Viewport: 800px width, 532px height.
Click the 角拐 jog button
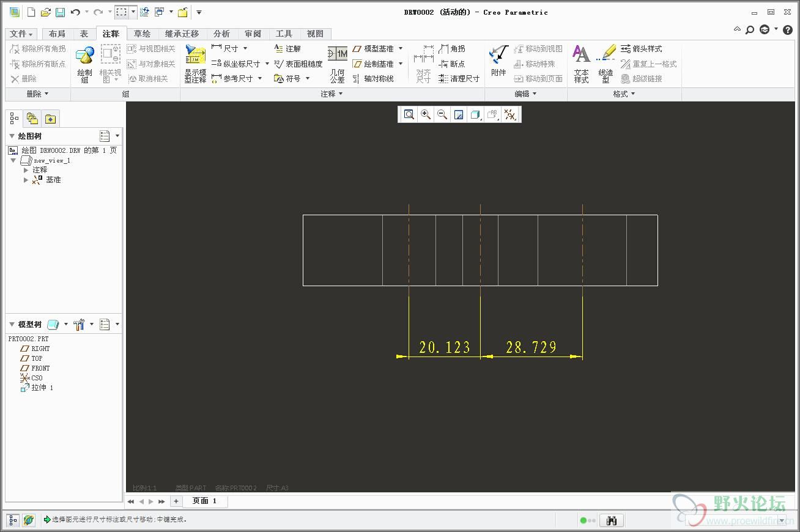(x=452, y=48)
